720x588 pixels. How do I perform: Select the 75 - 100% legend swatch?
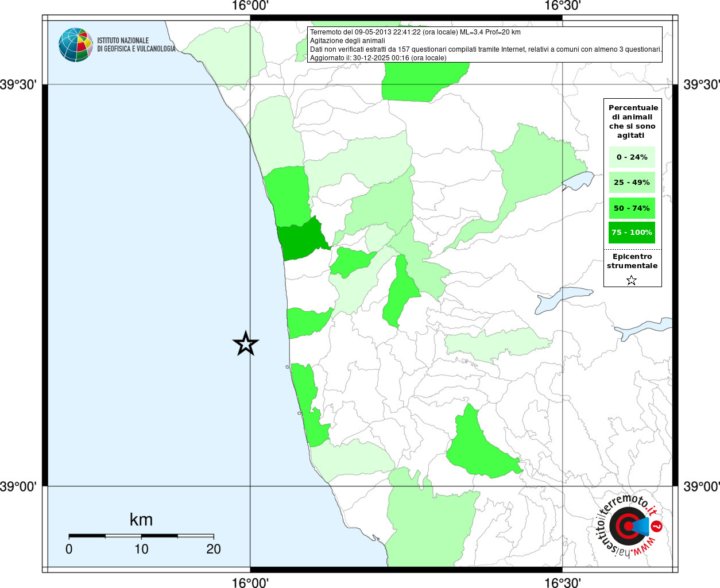point(632,233)
